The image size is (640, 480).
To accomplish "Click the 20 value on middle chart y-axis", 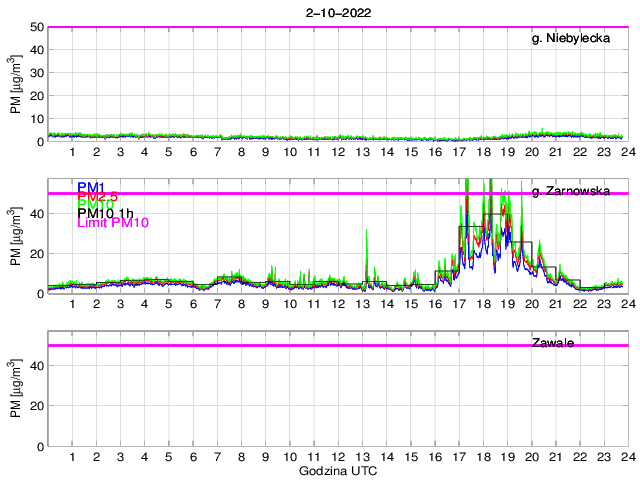I will coord(37,254).
